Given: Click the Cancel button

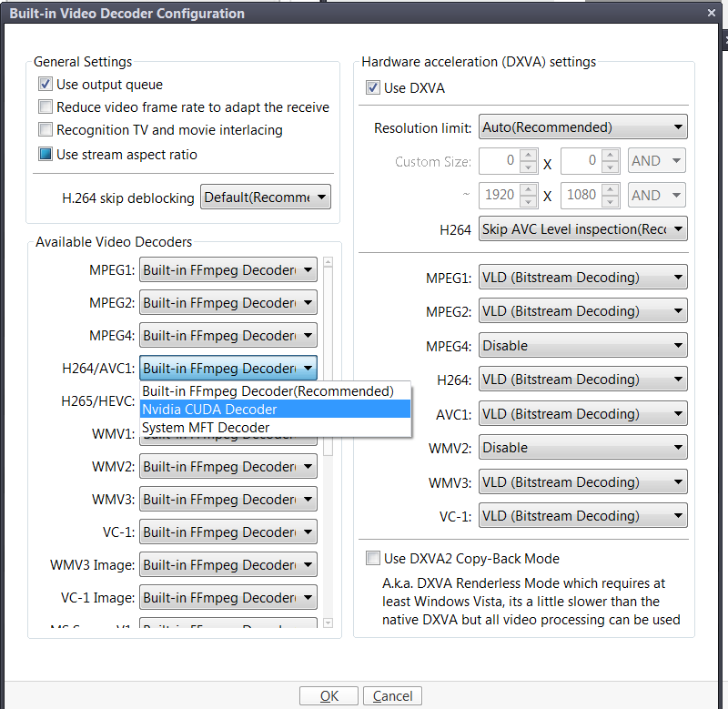Looking at the screenshot, I should pos(392,696).
